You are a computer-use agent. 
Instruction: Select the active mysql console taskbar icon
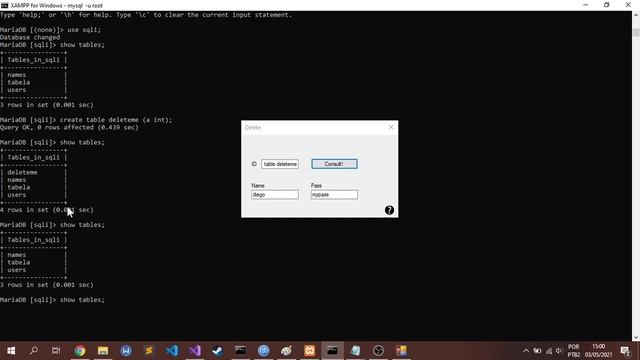332,351
